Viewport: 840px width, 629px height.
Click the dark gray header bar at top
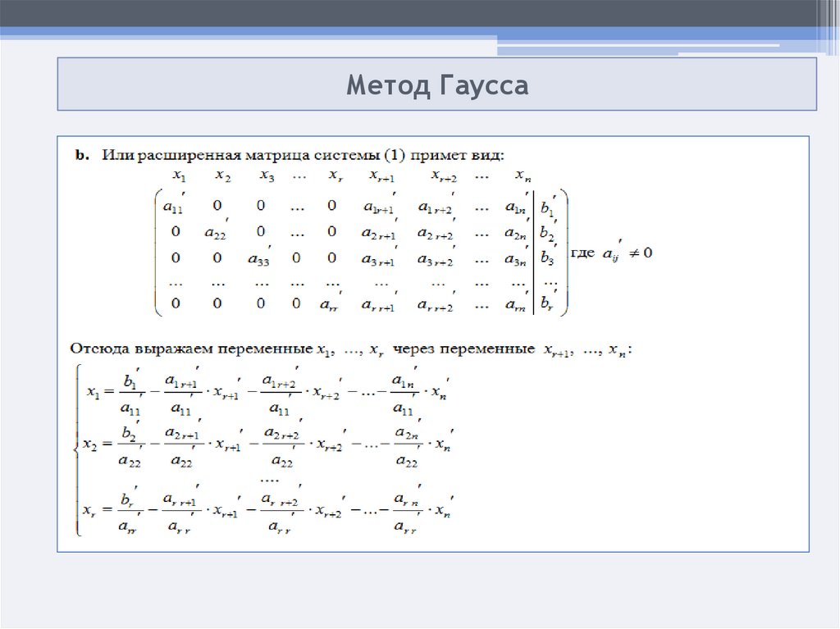pyautogui.click(x=410, y=12)
